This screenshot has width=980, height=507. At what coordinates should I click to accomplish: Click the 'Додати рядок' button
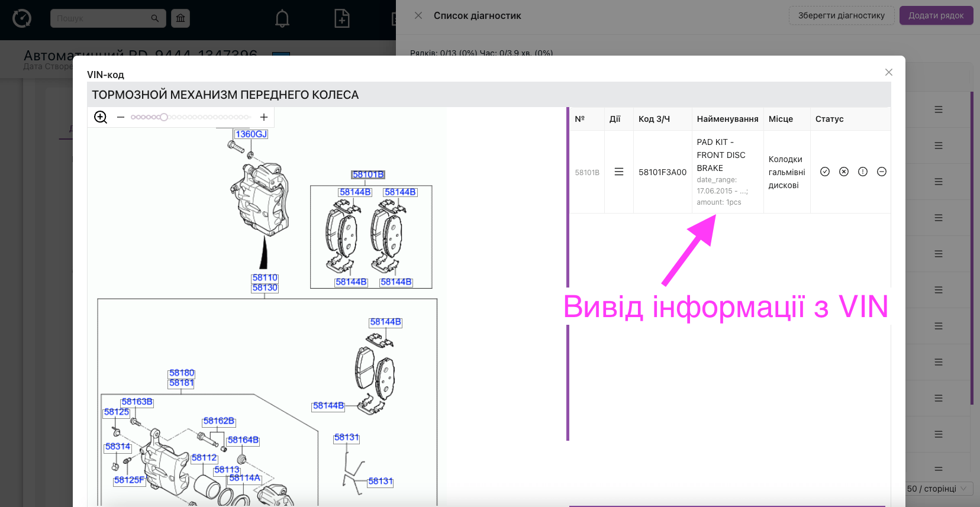[x=936, y=15]
